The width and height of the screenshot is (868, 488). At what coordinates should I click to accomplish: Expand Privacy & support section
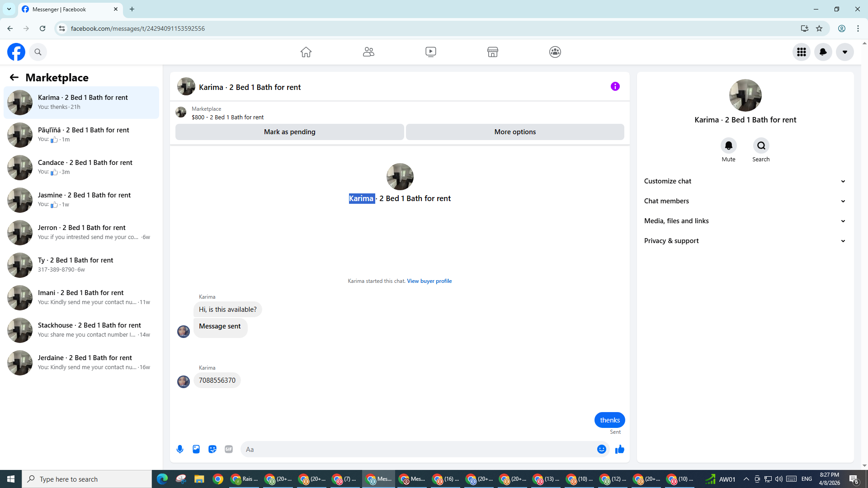tap(745, 241)
